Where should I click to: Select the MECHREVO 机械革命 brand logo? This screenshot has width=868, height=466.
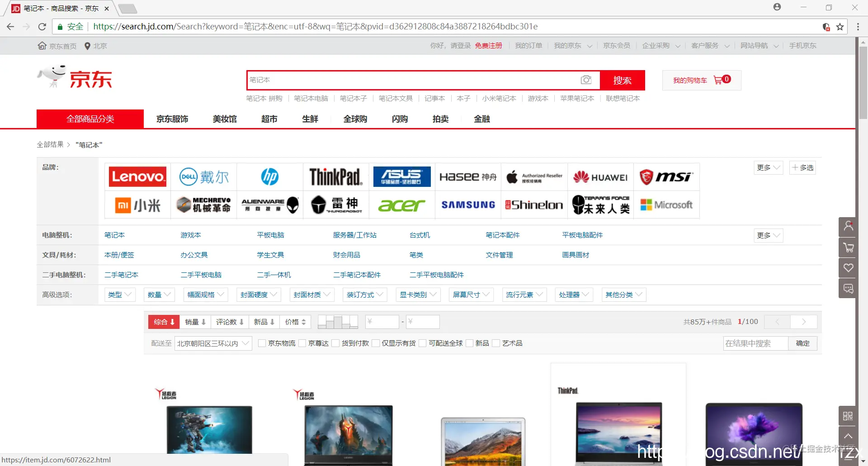[x=204, y=205]
